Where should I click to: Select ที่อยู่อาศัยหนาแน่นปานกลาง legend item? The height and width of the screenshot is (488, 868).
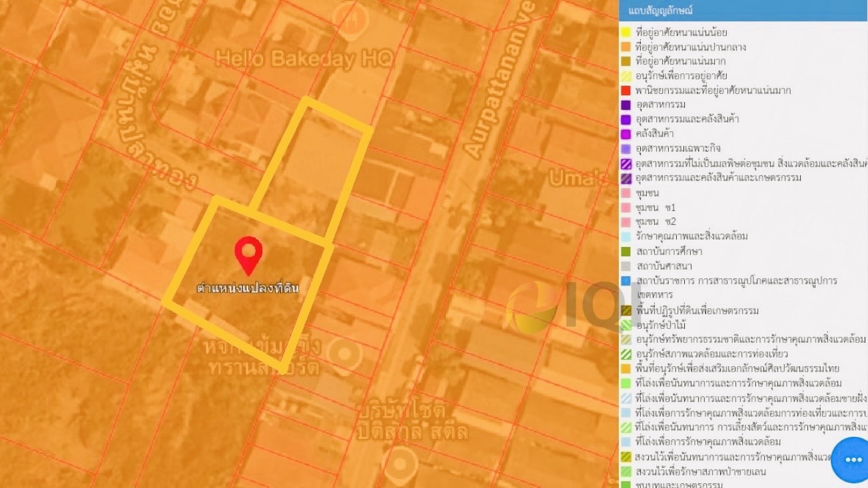pyautogui.click(x=690, y=47)
